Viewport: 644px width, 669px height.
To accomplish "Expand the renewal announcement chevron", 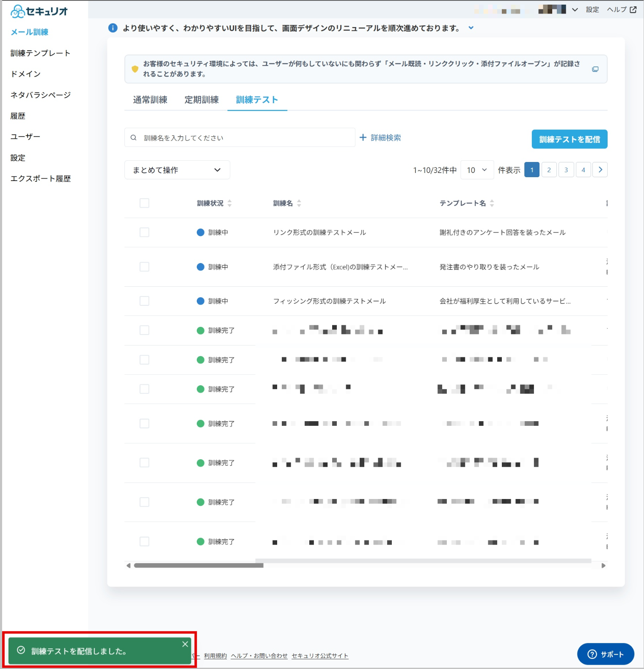I will click(471, 28).
